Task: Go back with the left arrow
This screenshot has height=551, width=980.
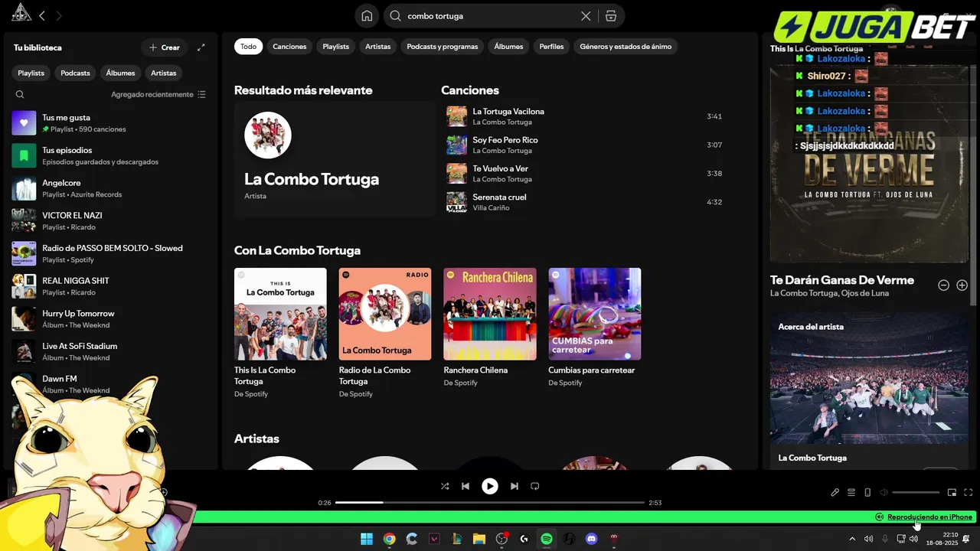Action: pos(42,15)
